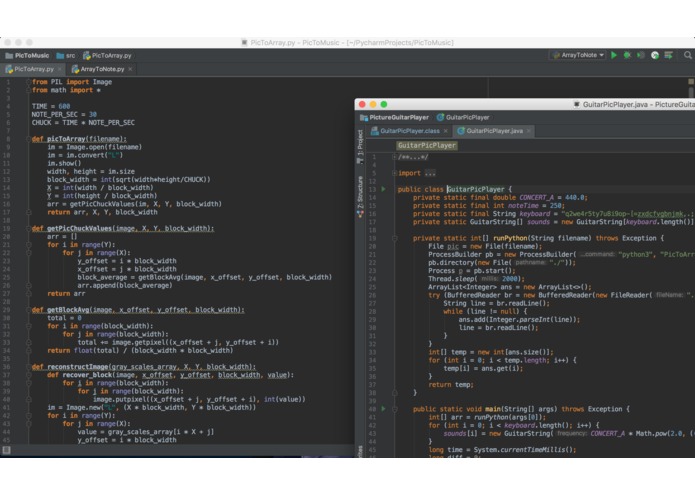Click the folder icon beside PicToMusic breadcrumb
The image size is (695, 494).
[9, 56]
